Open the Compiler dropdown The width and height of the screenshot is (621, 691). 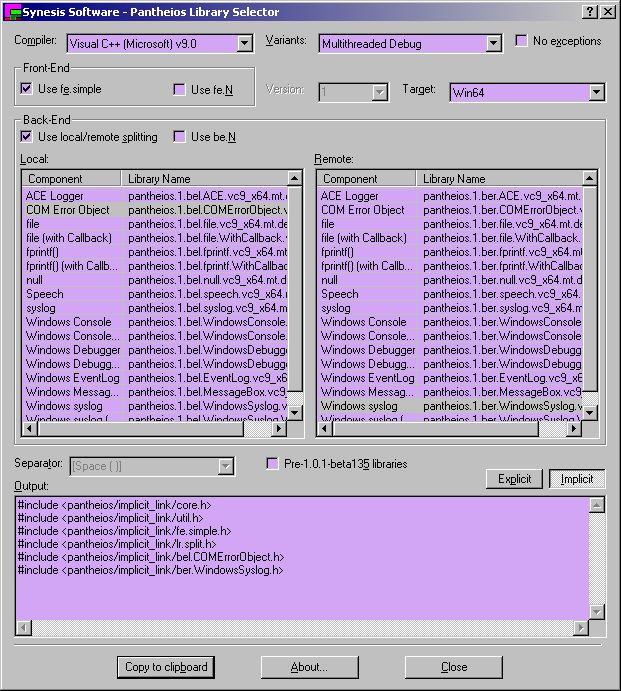point(245,44)
